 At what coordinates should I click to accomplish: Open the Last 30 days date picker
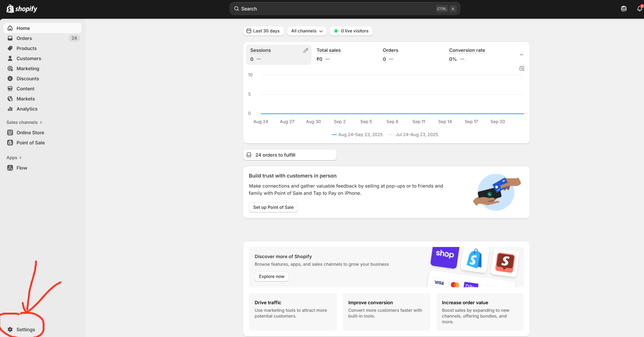[263, 31]
